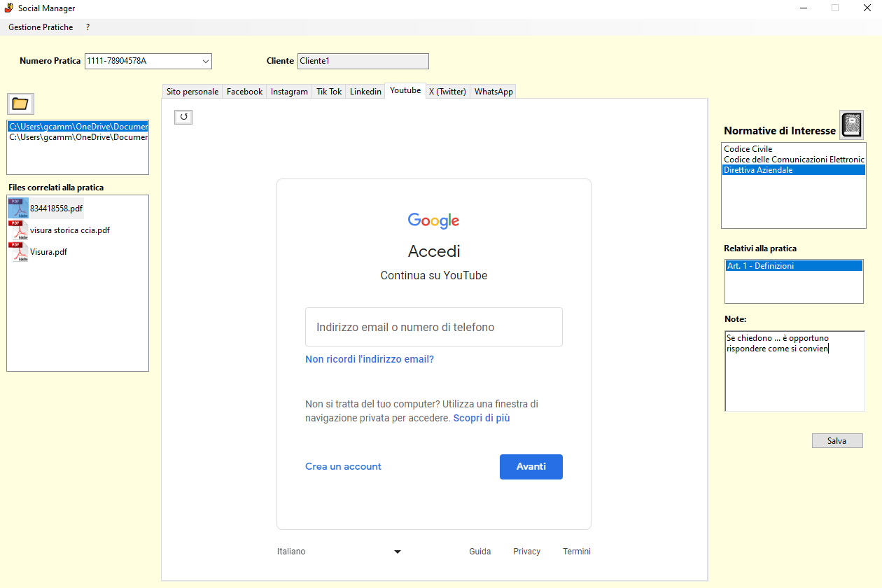Select the 834418558.pdf file icon

(18, 208)
